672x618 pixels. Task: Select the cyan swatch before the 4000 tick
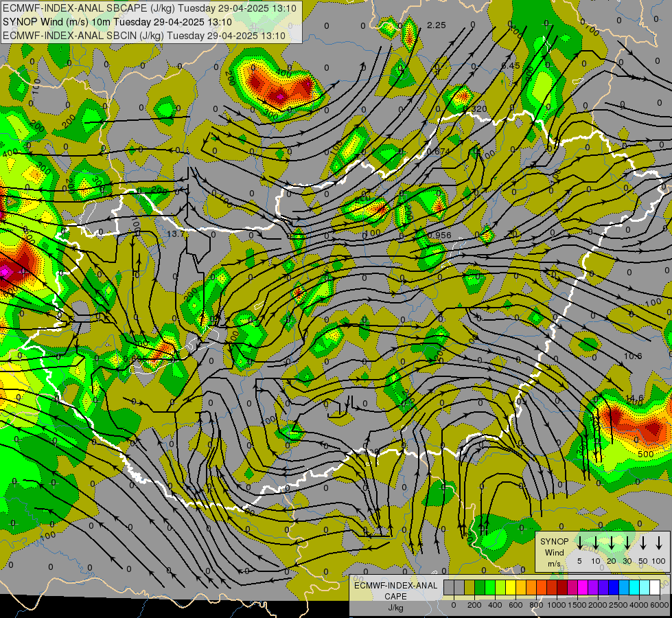point(634,587)
